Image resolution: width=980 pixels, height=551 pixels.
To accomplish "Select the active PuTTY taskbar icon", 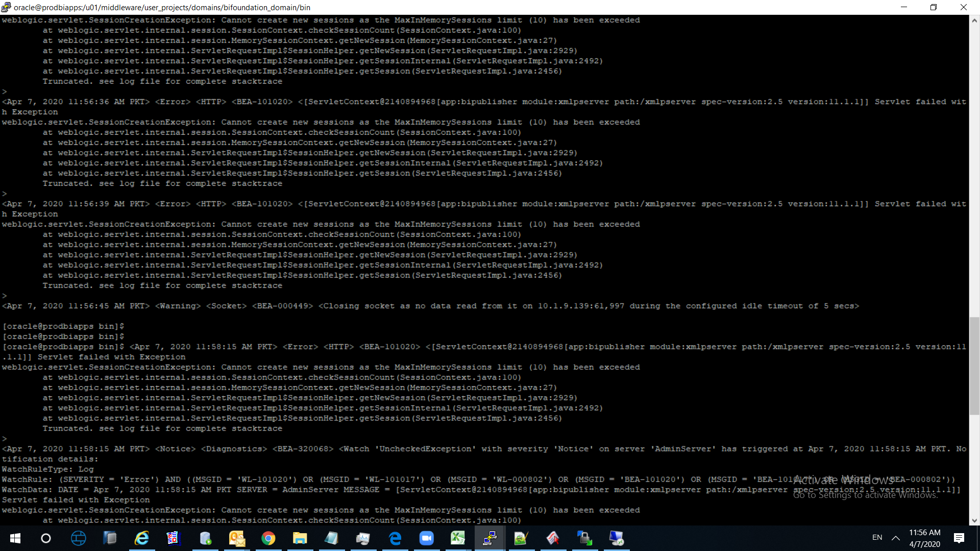I will coord(489,538).
